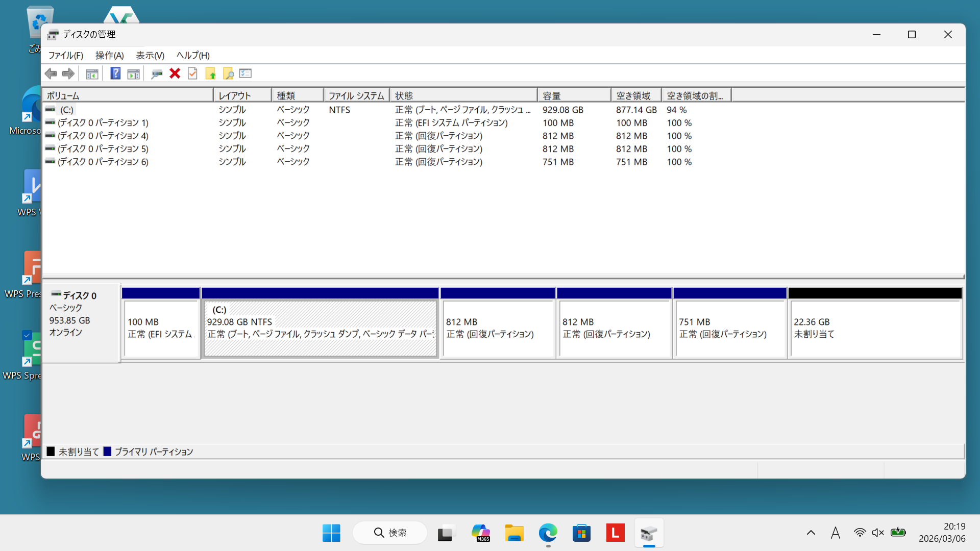Click the blue プライマリ パーティション legend swatch
Viewport: 980px width, 551px height.
[107, 452]
